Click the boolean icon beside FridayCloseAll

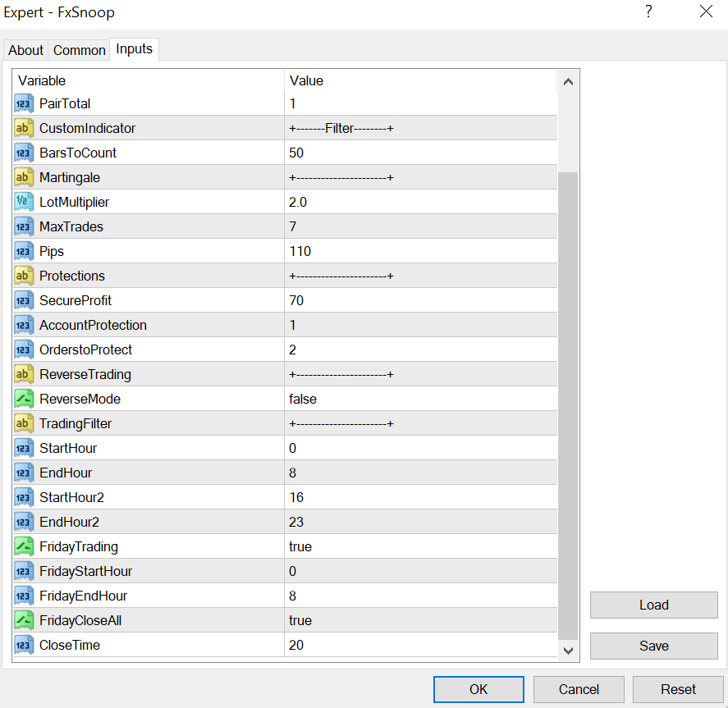coord(24,620)
